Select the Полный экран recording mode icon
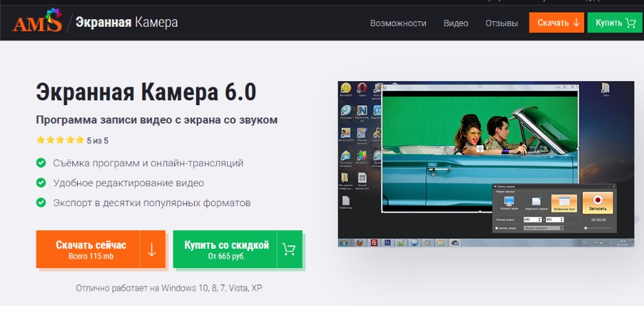The width and height of the screenshot is (644, 310). point(510,202)
